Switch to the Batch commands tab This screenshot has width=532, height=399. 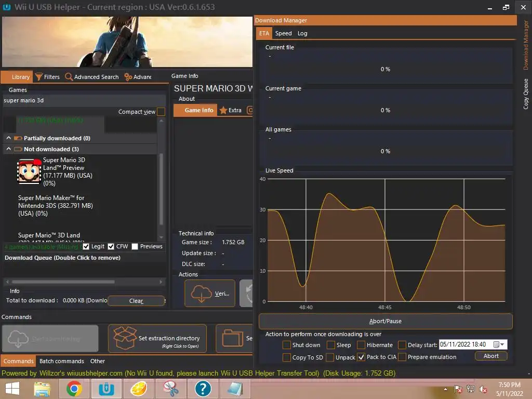pos(62,361)
